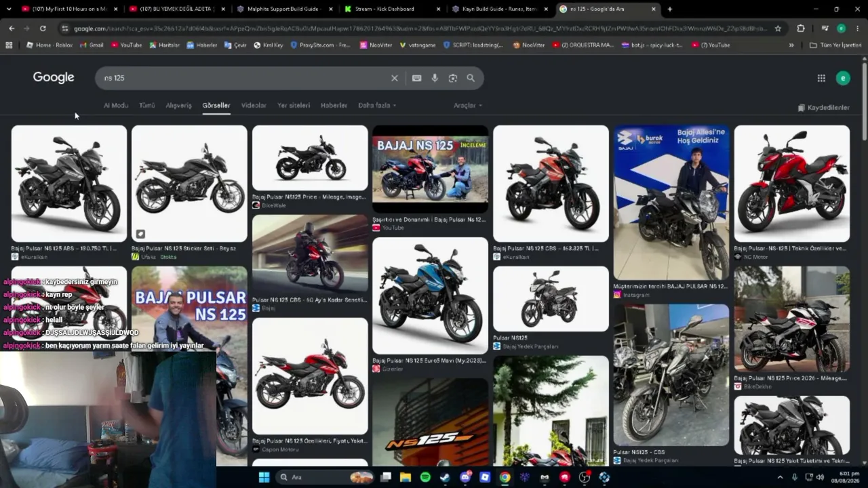Open the 'Çeviri' translate bookmark
Image resolution: width=868 pixels, height=488 pixels.
(x=235, y=45)
